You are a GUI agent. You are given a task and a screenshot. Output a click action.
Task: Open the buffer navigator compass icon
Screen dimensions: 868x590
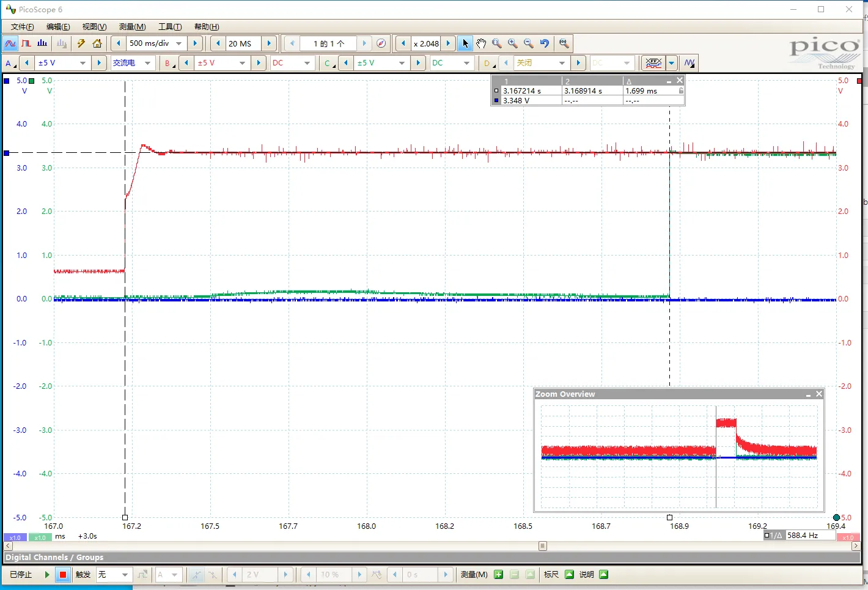pos(381,43)
